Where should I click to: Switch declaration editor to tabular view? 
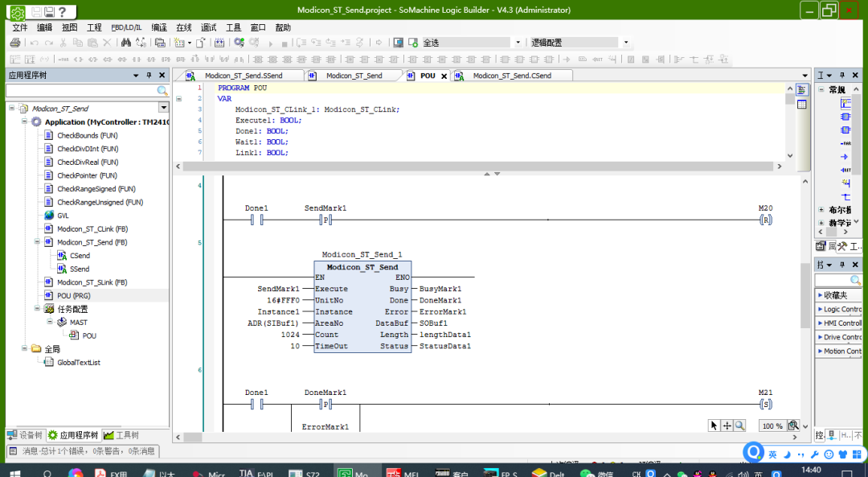[x=801, y=104]
